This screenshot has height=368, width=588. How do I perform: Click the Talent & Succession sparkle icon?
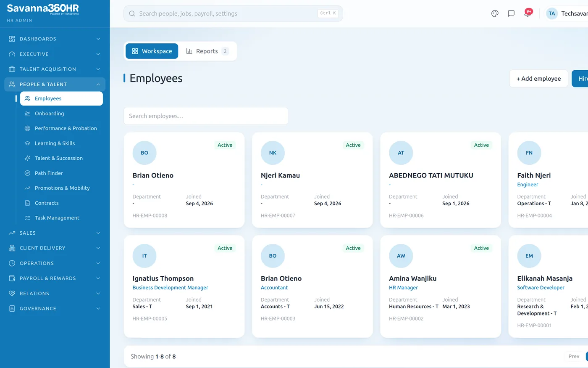click(x=27, y=158)
